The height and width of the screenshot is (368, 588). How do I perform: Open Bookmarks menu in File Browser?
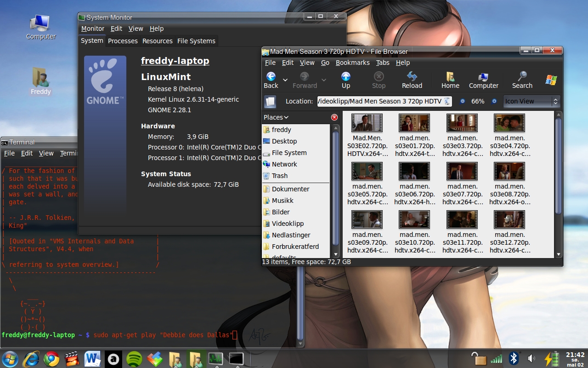(352, 63)
